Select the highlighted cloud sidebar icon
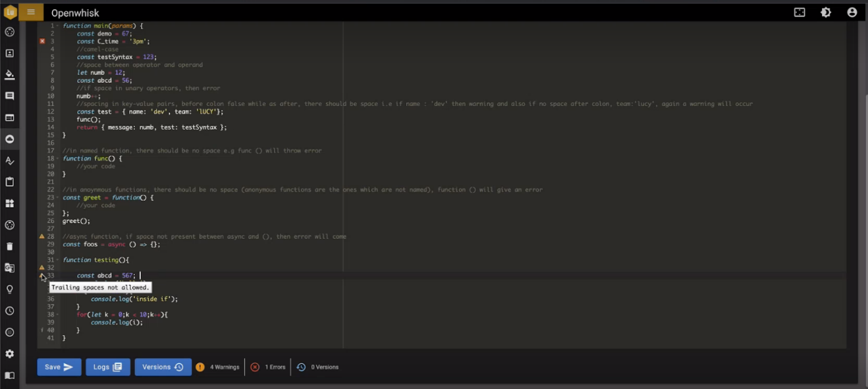Viewport: 868px width, 389px height. [10, 139]
